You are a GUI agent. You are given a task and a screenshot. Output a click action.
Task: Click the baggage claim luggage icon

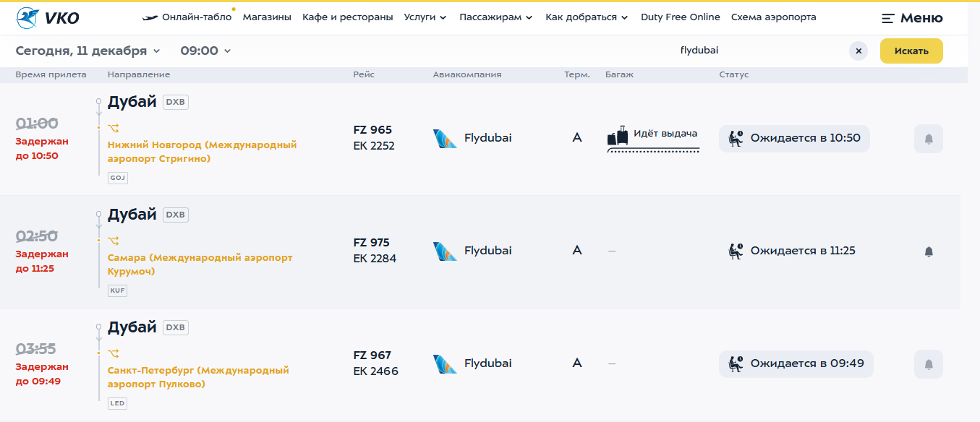618,137
